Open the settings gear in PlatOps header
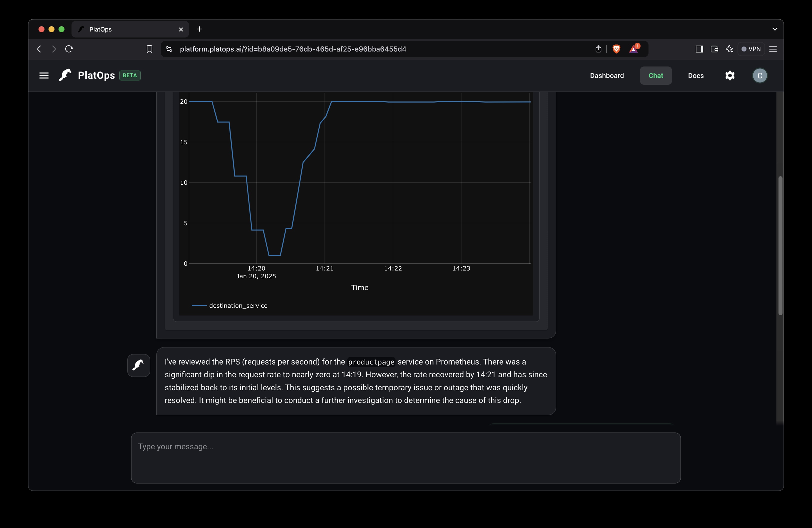812x528 pixels. pos(730,75)
